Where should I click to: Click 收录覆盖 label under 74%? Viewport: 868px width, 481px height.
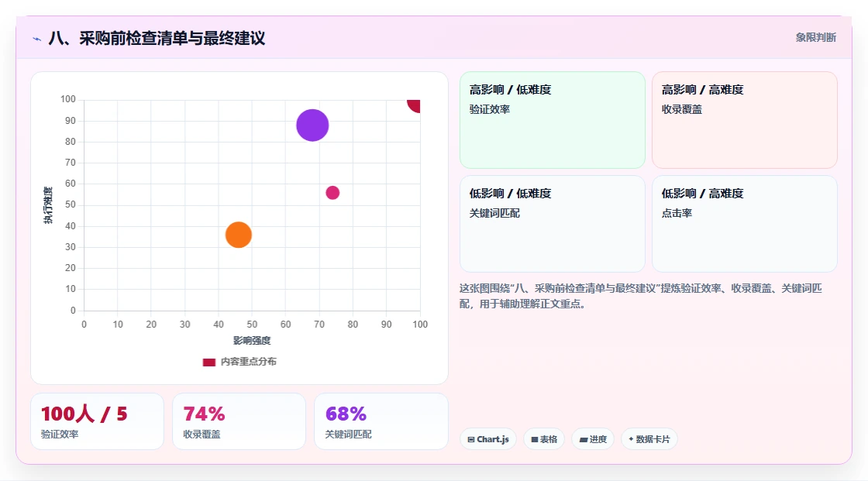pos(202,435)
